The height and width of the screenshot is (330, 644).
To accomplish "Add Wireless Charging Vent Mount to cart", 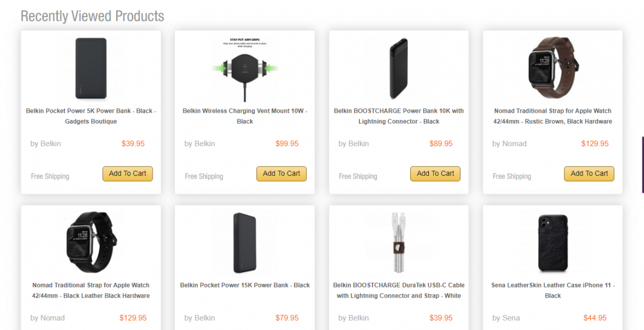I will tap(281, 174).
